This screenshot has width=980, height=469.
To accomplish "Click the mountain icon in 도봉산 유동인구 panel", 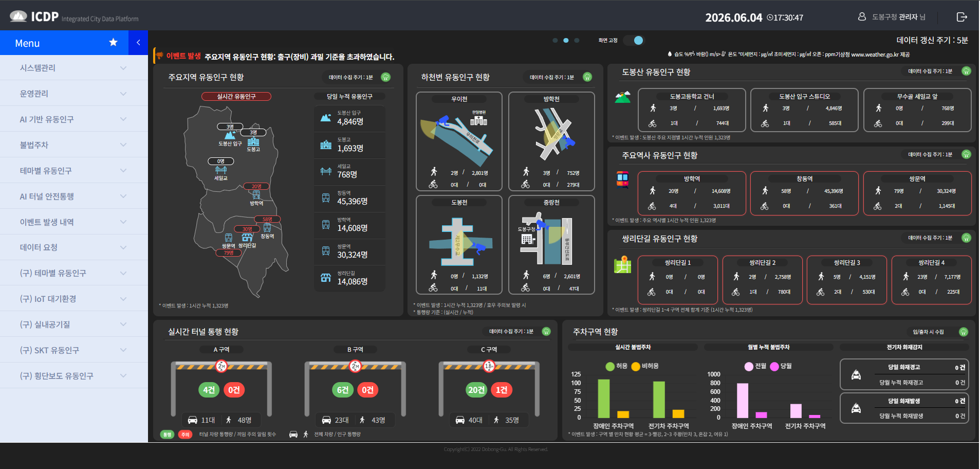I will pyautogui.click(x=622, y=97).
